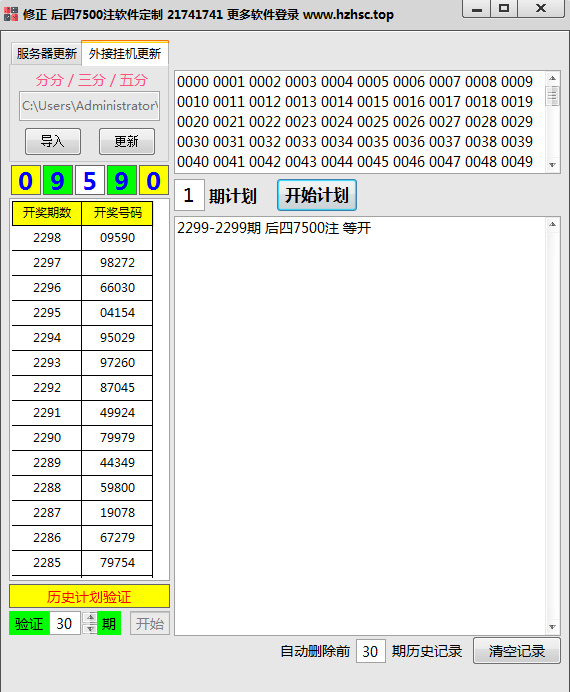Viewport: 570px width, 692px height.
Task: Click the number list scrollbar up arrow
Action: point(552,79)
